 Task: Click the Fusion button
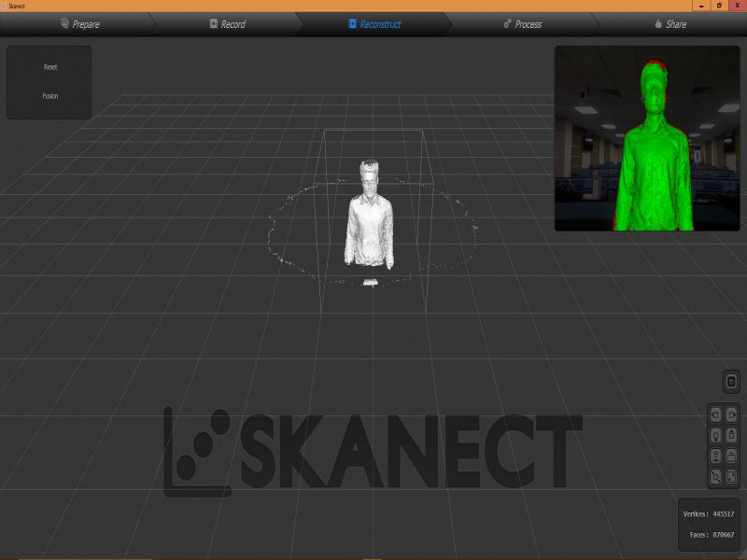pyautogui.click(x=50, y=96)
